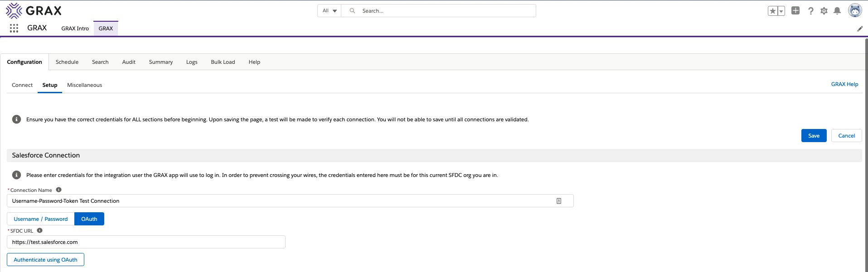Click the Favorites star icon
The image size is (868, 272).
pos(773,11)
